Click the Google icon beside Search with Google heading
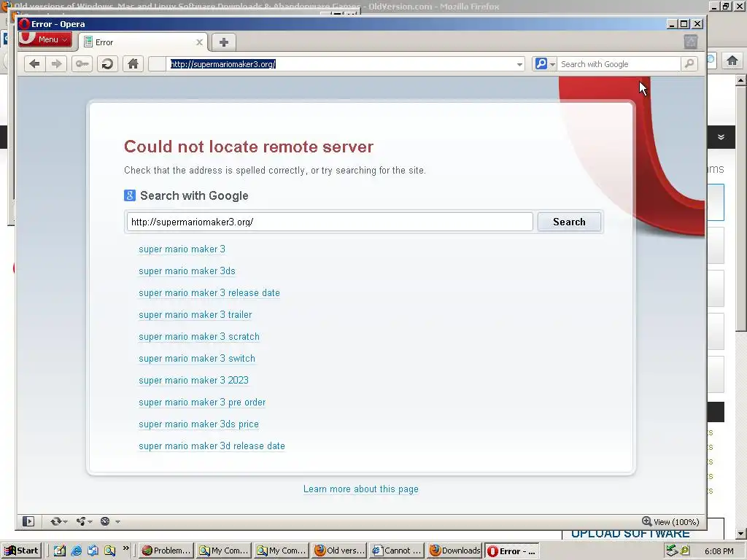Screen dimensions: 747x560 tap(130, 195)
